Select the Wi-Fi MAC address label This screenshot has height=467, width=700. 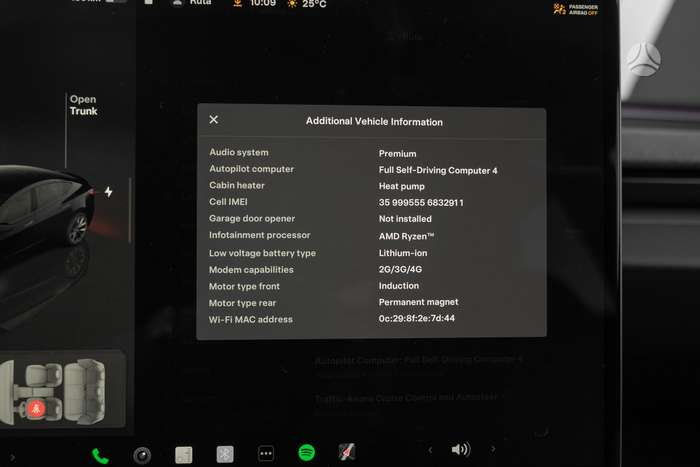click(x=250, y=320)
